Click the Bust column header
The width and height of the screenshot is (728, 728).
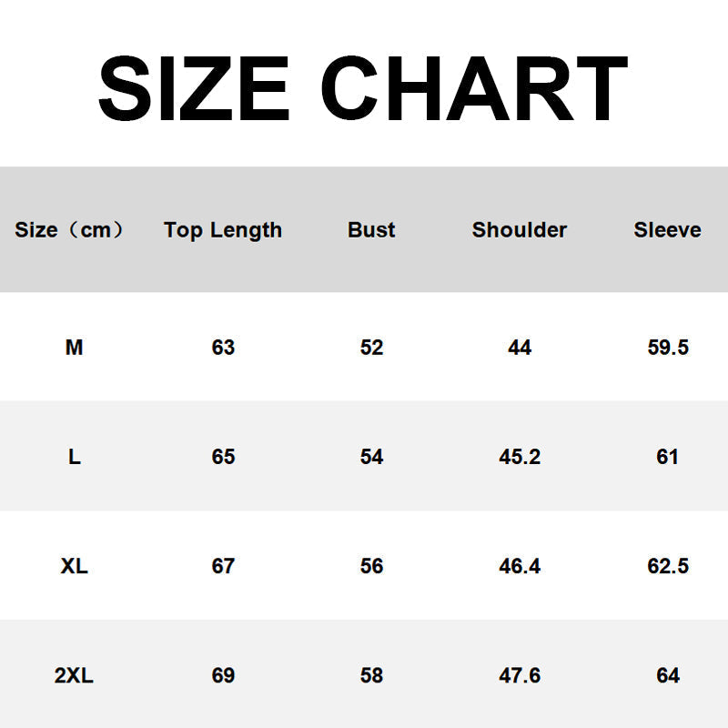[371, 230]
